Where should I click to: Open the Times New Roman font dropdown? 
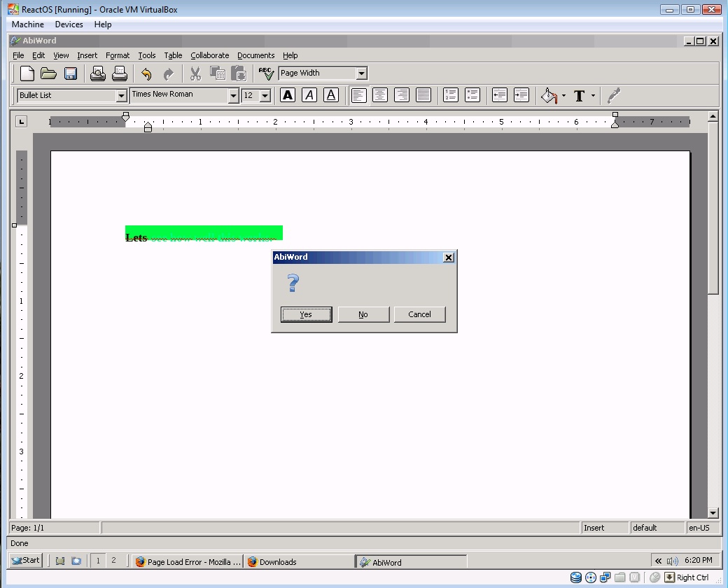pyautogui.click(x=234, y=95)
